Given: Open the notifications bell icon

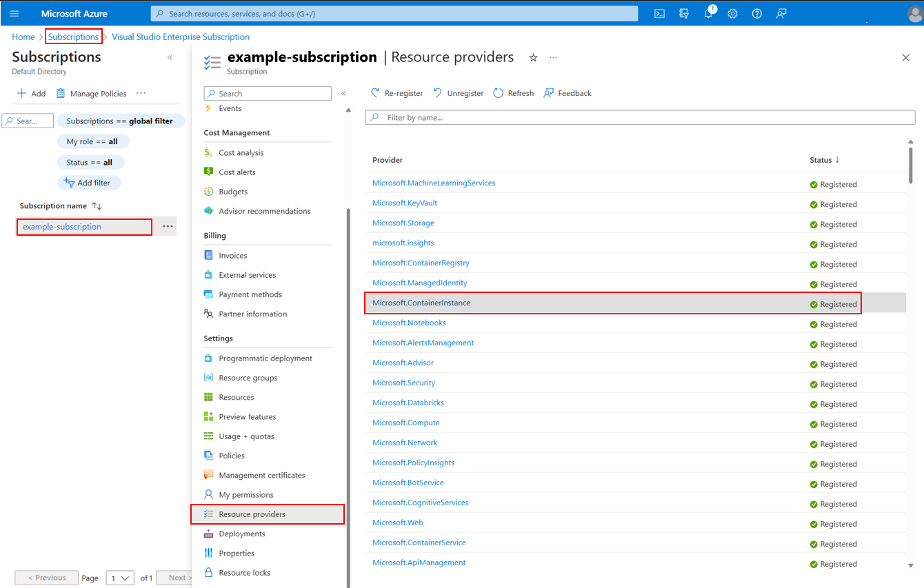Looking at the screenshot, I should [x=709, y=13].
